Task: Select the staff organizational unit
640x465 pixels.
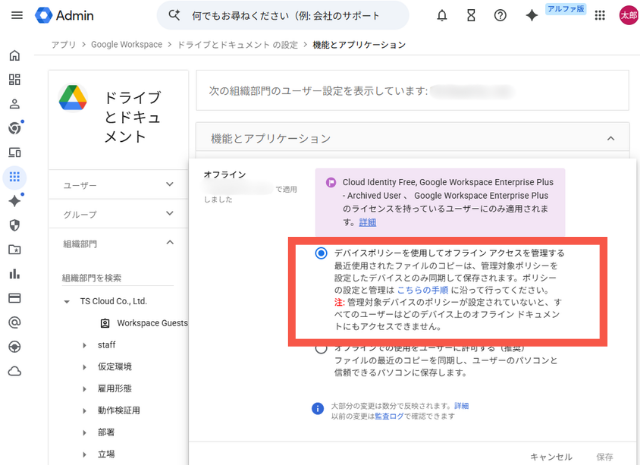Action: [x=107, y=345]
